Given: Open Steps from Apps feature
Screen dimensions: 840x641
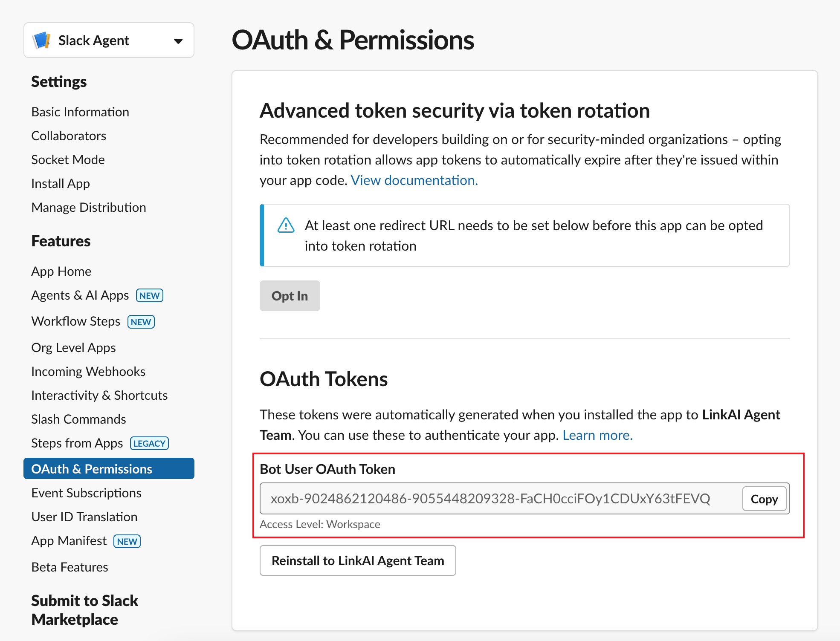Looking at the screenshot, I should click(77, 443).
